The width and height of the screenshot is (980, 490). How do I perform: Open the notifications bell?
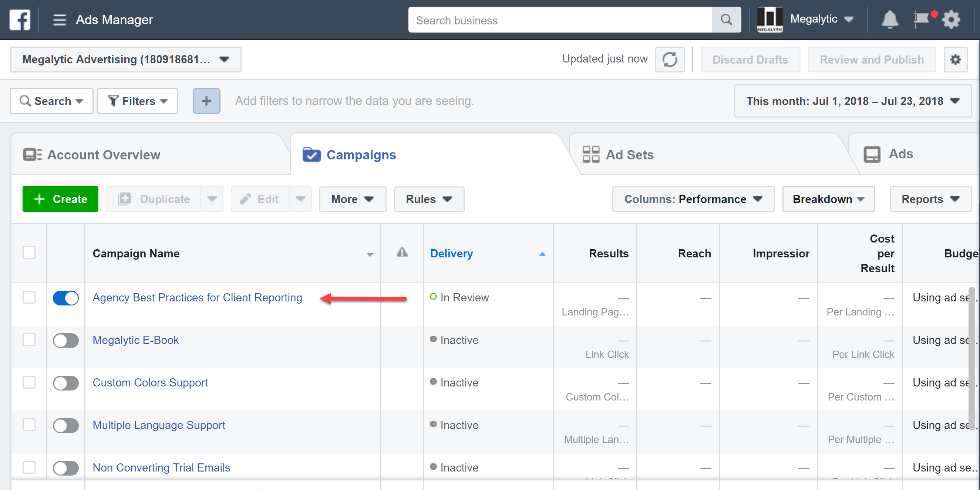click(889, 20)
